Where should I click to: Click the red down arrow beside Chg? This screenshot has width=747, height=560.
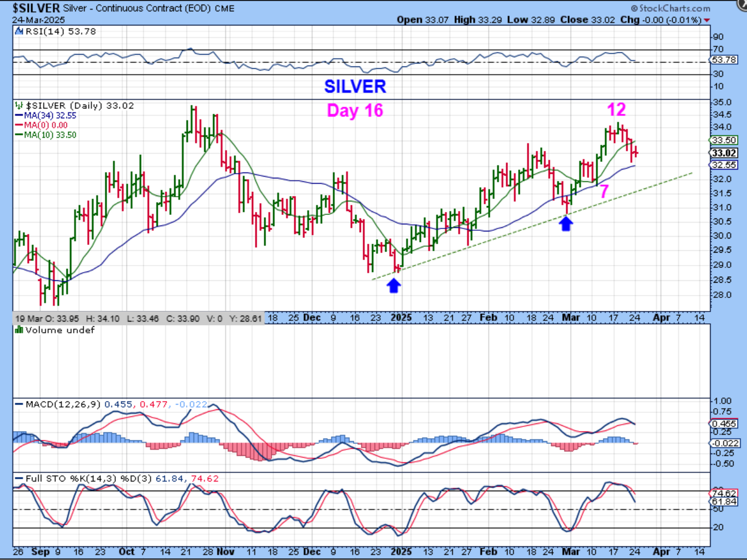coord(707,20)
